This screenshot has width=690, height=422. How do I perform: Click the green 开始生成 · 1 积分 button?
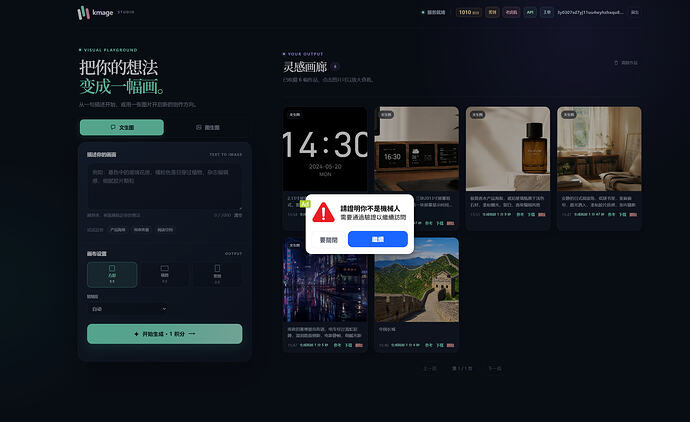coord(165,334)
